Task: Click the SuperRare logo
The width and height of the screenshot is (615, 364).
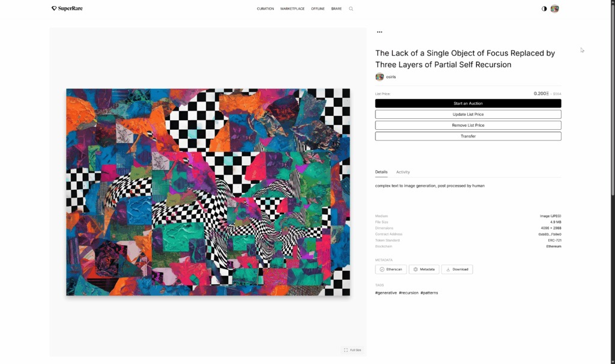Action: tap(67, 8)
